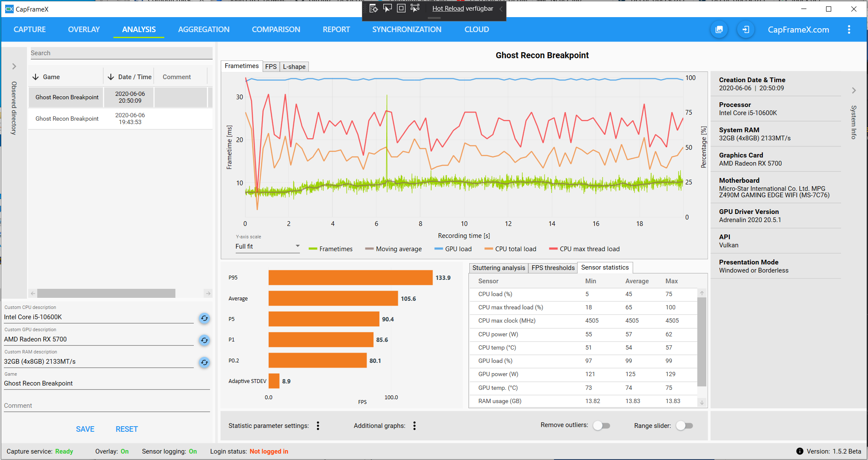Toggle GPU load series in the legend
This screenshot has width=868, height=460.
coord(453,249)
